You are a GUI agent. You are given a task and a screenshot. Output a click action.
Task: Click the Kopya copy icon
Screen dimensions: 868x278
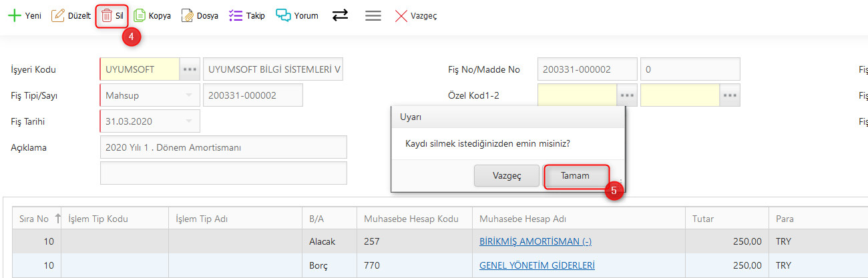click(140, 15)
